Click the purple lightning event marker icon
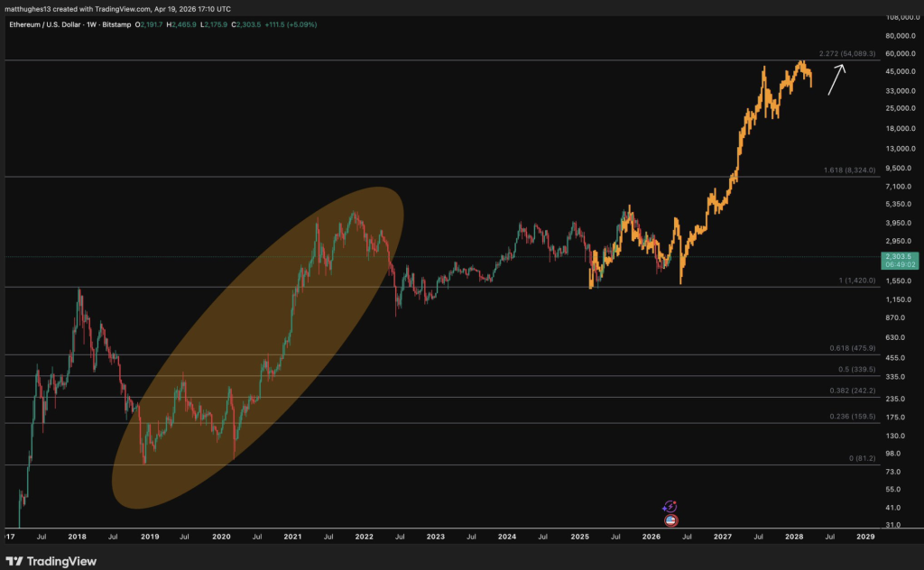The height and width of the screenshot is (570, 924). point(670,506)
